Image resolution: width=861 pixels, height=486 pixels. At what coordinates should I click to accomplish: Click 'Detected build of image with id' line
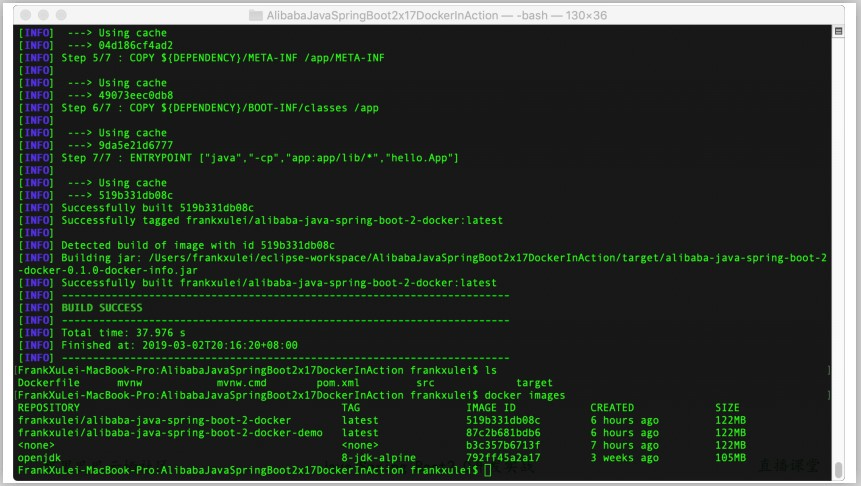point(198,245)
